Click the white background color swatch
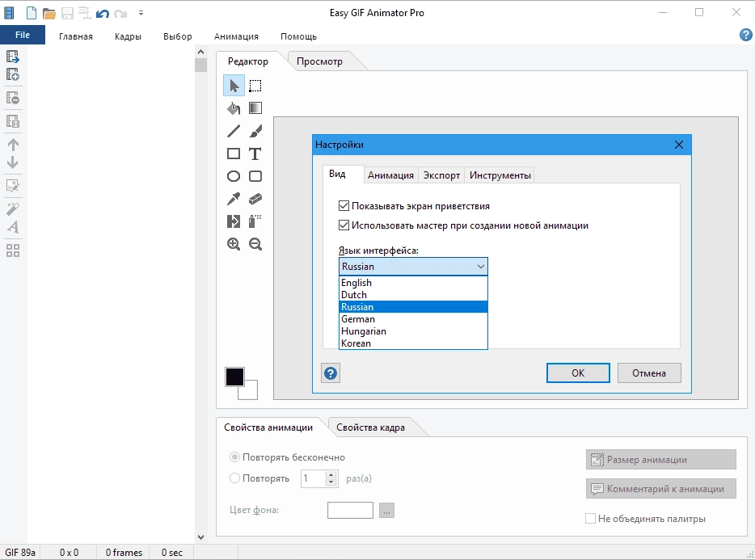Screen dimensions: 755x560 [251, 394]
